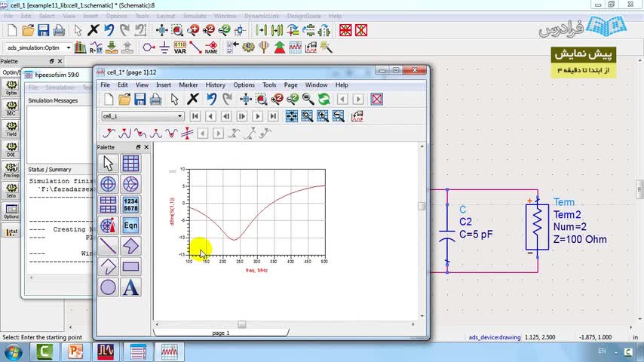Insert a line marker with the crossed-lines icon

(x=187, y=133)
